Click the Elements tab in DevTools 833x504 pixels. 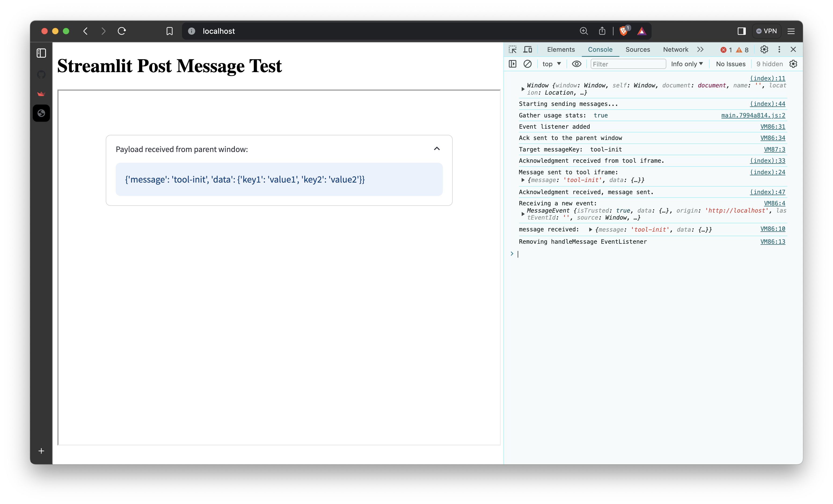coord(559,49)
